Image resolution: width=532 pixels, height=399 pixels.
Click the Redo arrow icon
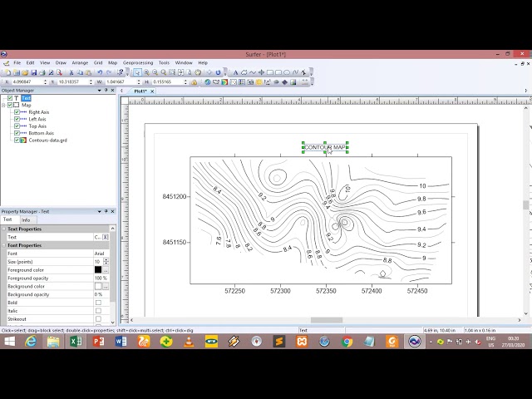coord(109,72)
